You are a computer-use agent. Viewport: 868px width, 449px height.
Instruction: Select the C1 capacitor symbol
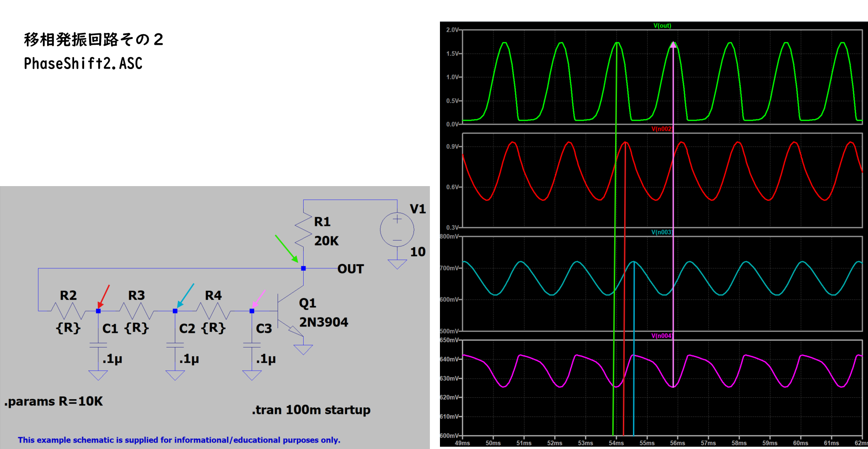(x=98, y=344)
